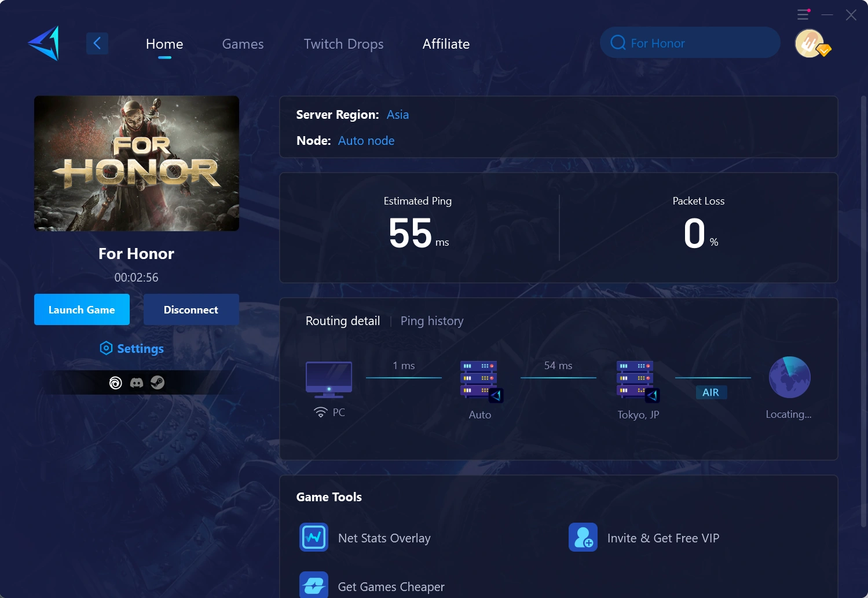This screenshot has width=868, height=598.
Task: Click the 00:02:56 connection timer
Action: coord(137,278)
